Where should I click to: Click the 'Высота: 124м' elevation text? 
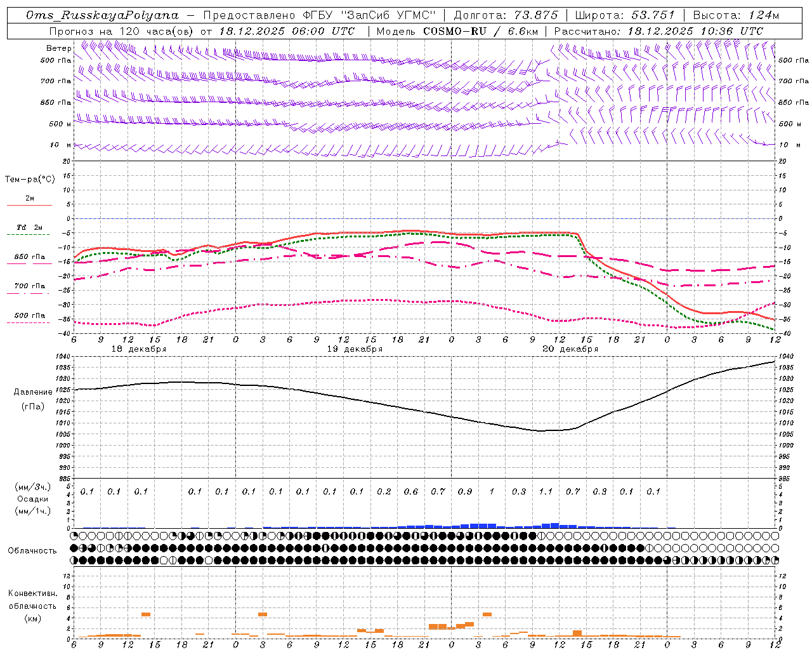(x=736, y=15)
